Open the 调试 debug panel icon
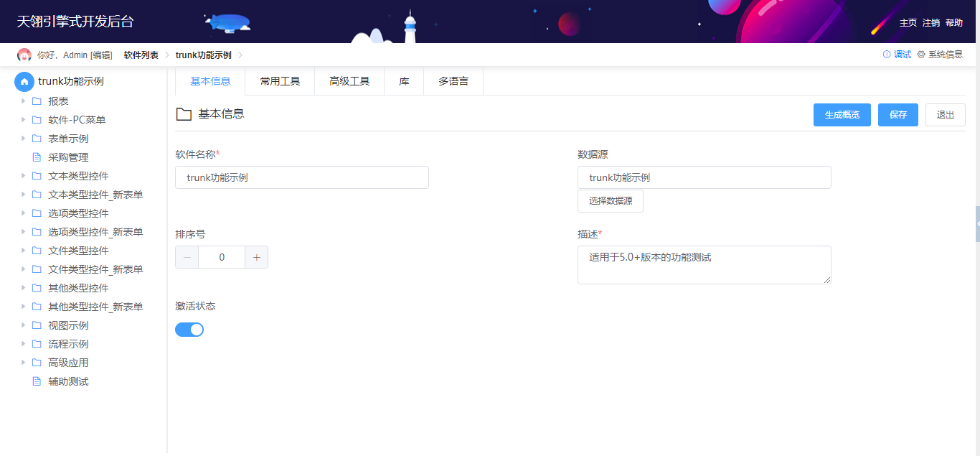This screenshot has width=980, height=456. tap(887, 54)
